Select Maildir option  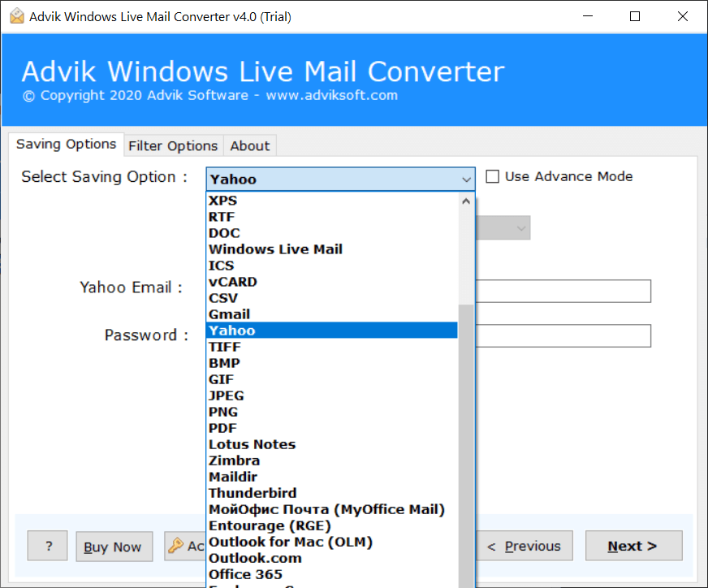pos(332,477)
